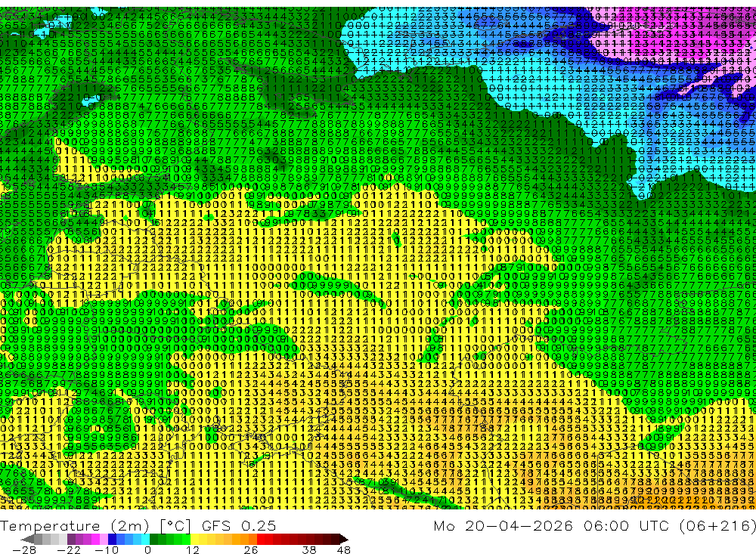Click the -22 label on the color scale
The height and width of the screenshot is (554, 756).
click(69, 549)
